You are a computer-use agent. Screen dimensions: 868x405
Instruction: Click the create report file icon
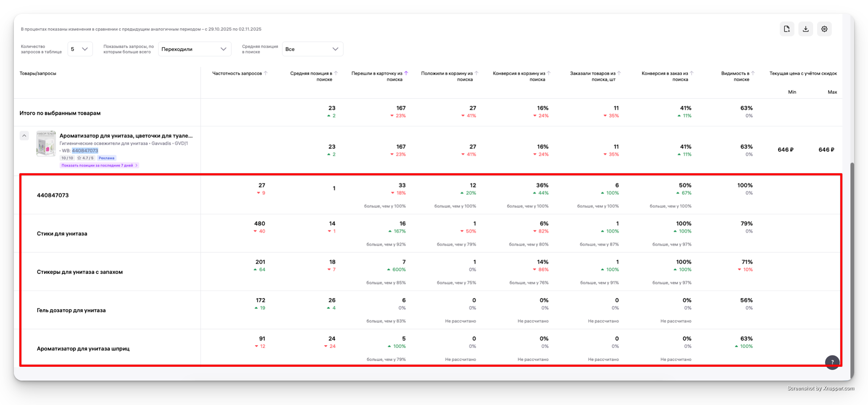pos(786,29)
